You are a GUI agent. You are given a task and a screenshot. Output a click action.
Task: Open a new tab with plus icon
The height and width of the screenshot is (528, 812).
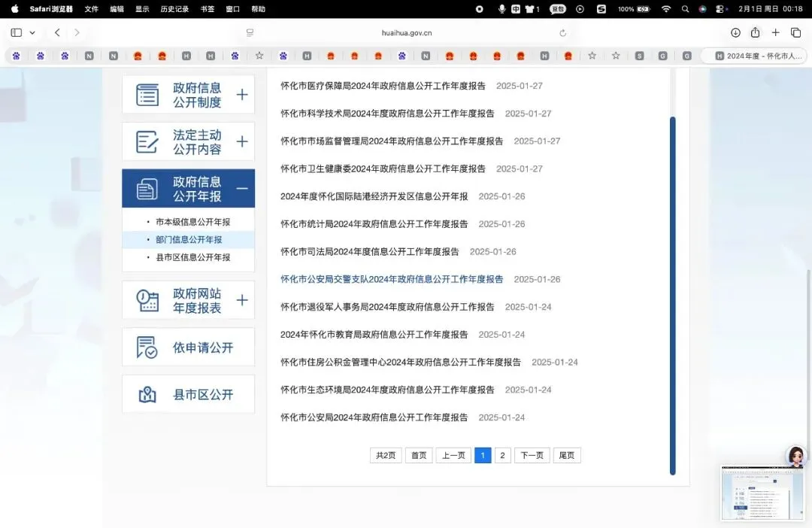tap(775, 32)
